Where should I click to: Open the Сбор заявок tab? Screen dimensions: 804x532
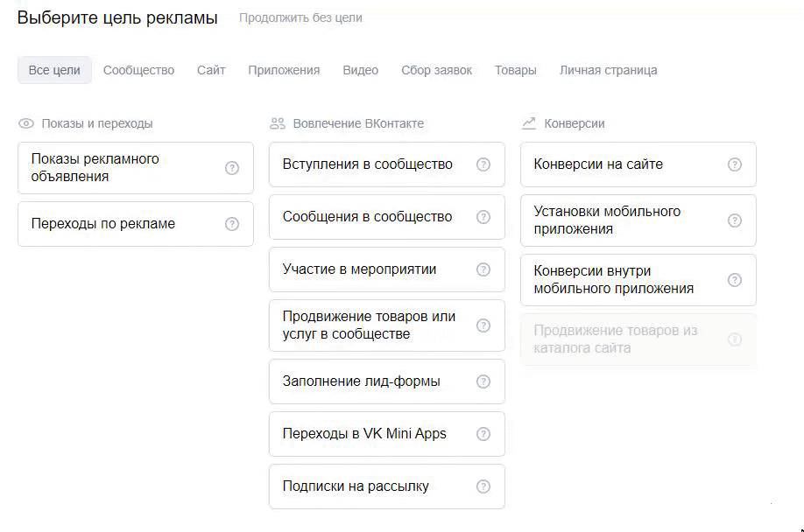tap(436, 70)
